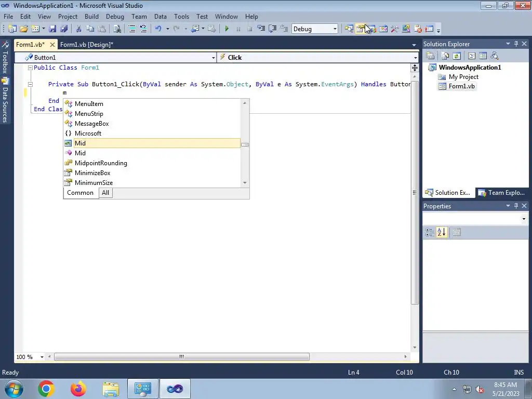Open the Button1 class name dropdown
Viewport: 532px width, 399px height.
214,58
